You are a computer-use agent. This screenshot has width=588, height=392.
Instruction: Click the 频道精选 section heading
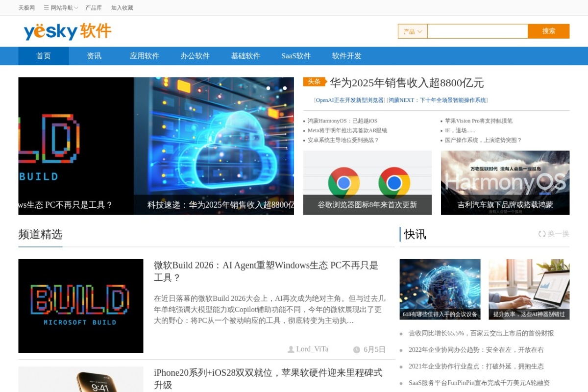[x=40, y=234]
